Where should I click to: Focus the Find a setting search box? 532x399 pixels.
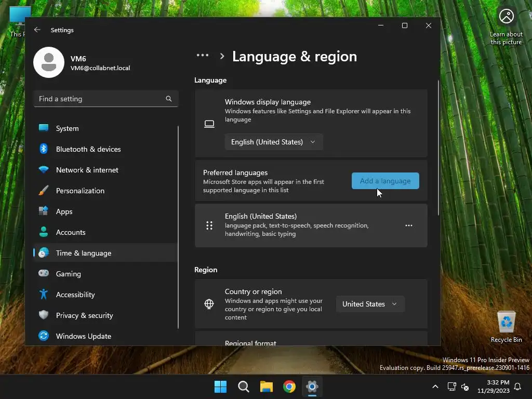point(106,99)
